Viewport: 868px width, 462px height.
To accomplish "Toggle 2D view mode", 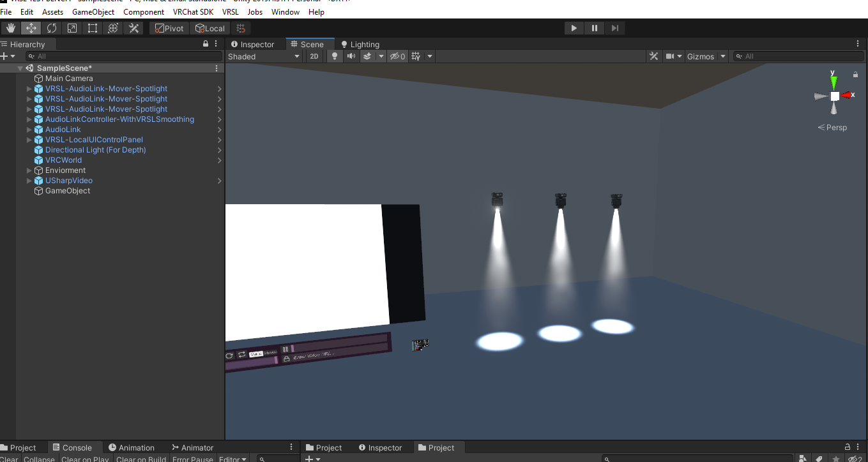I will (314, 56).
